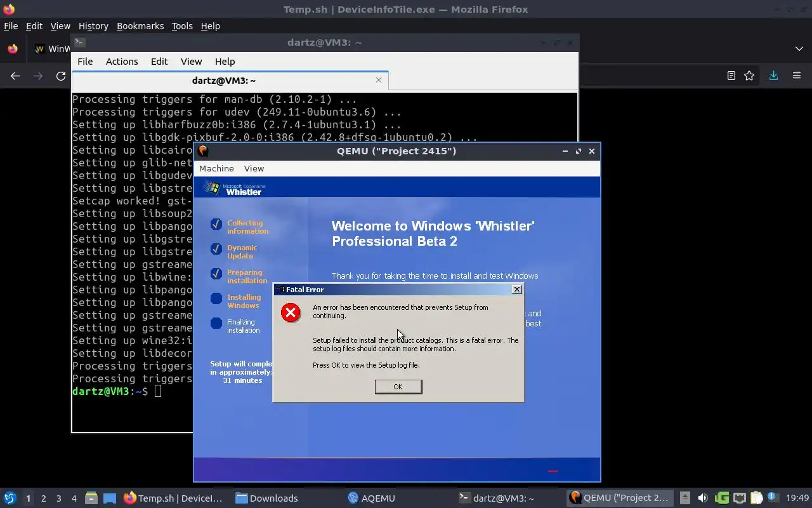Click the update notifier tray icon
This screenshot has width=812, height=508.
point(772,497)
